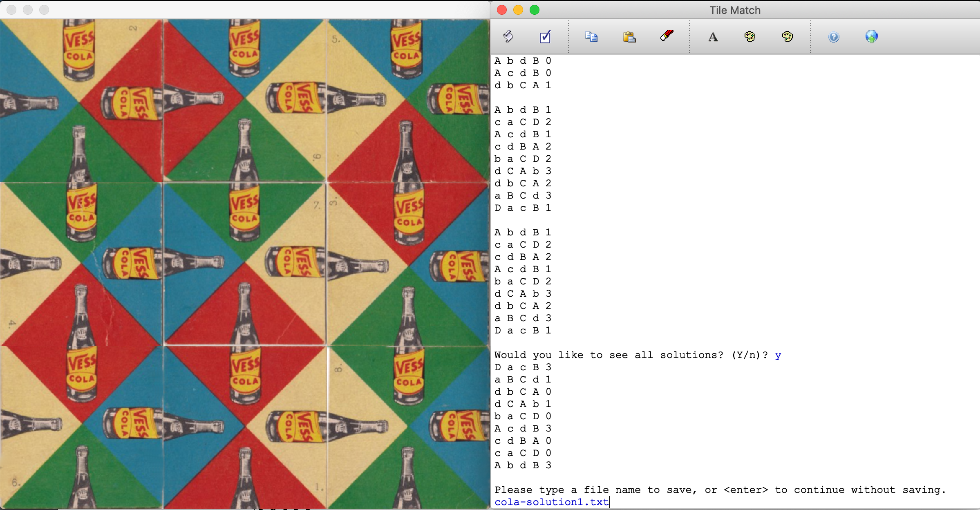Click the first color palette icon
Image resolution: width=980 pixels, height=510 pixels.
(750, 37)
